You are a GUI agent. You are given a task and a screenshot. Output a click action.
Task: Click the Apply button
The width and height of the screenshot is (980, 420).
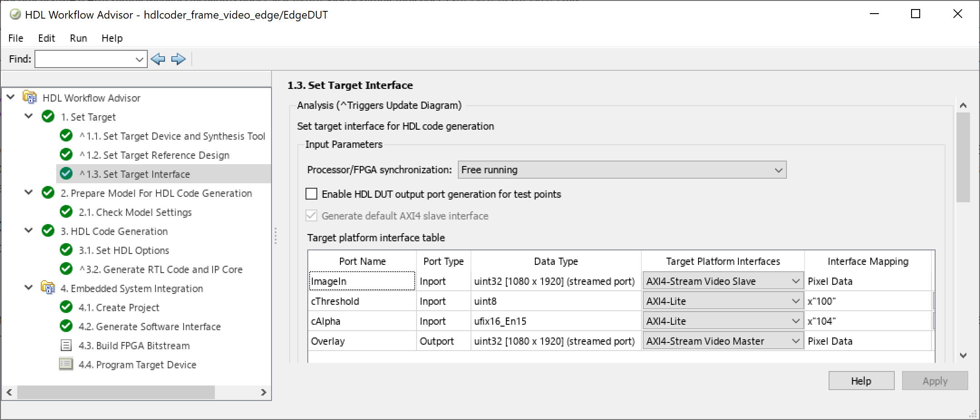[x=934, y=381]
